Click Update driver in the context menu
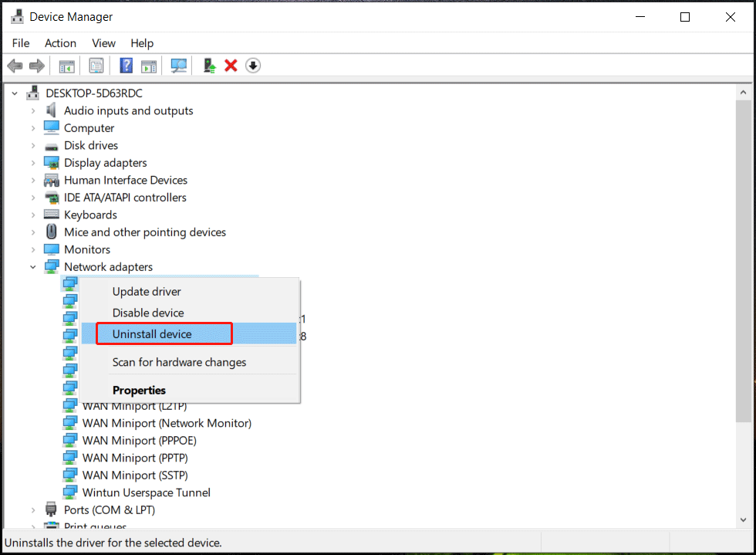Screen dimensions: 756x555 147,291
